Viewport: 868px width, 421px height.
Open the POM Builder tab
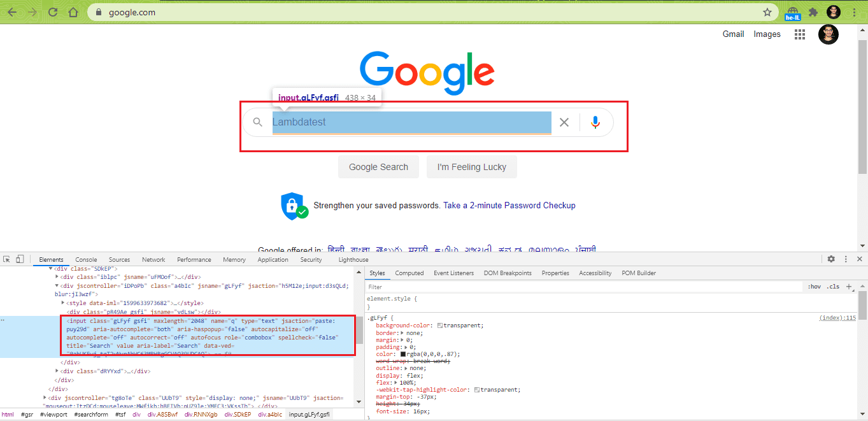point(638,273)
